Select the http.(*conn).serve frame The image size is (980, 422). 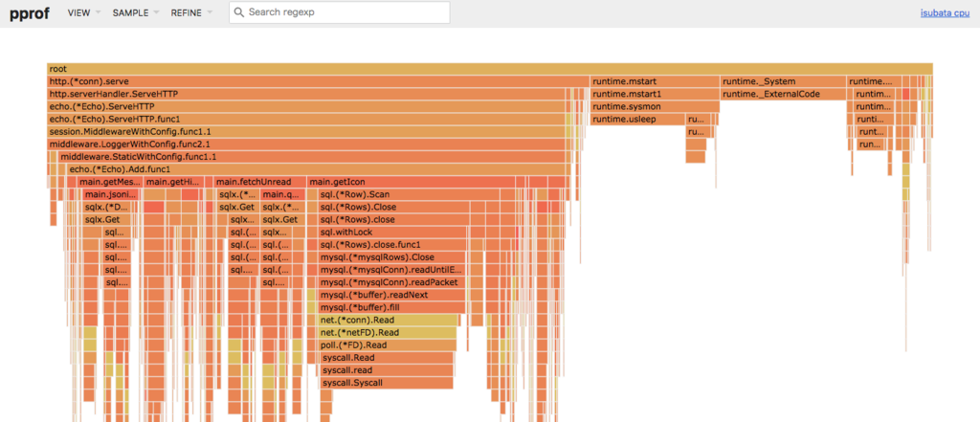[318, 81]
